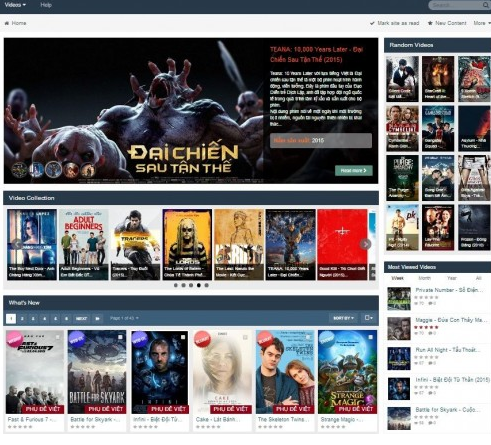The width and height of the screenshot is (491, 445).
Task: Click into the Search input field
Action: pyautogui.click(x=456, y=5)
